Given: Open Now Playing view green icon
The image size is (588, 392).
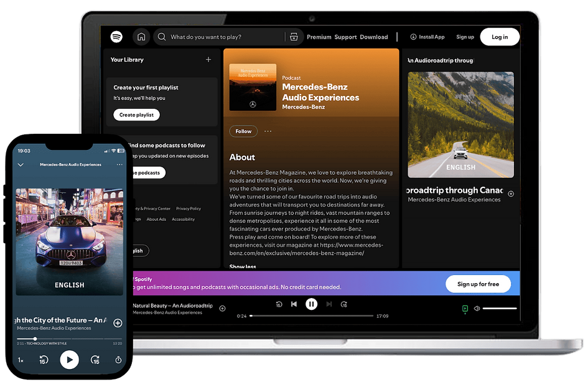Looking at the screenshot, I should click(x=465, y=309).
